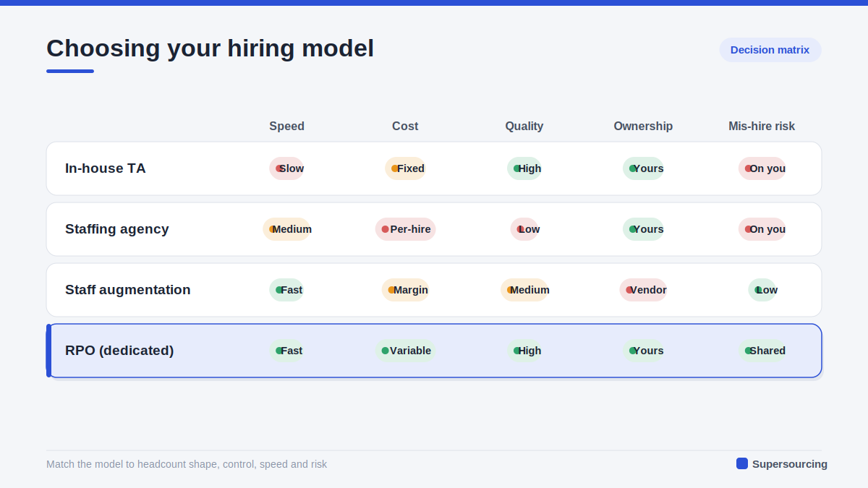
Task: Select the Supersourcing brand name
Action: [x=790, y=464]
